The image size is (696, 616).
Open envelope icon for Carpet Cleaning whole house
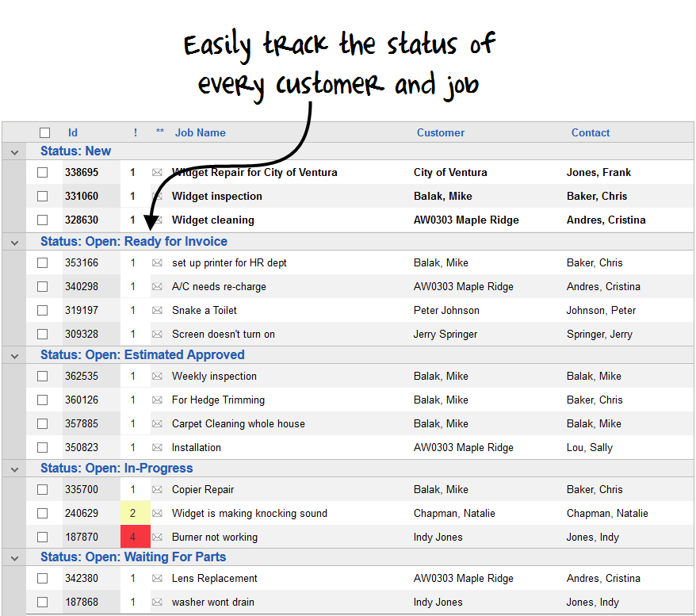pos(157,424)
